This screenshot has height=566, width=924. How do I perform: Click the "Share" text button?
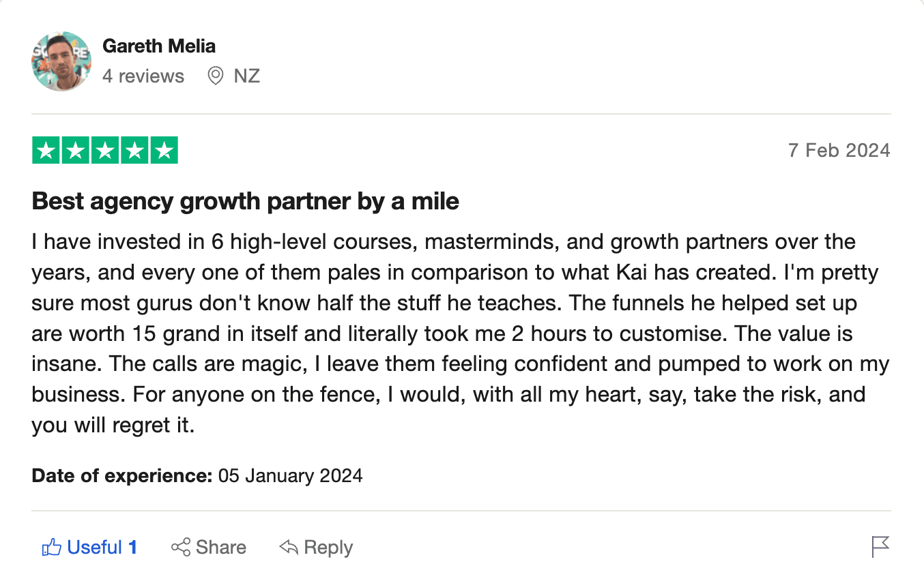pos(221,547)
